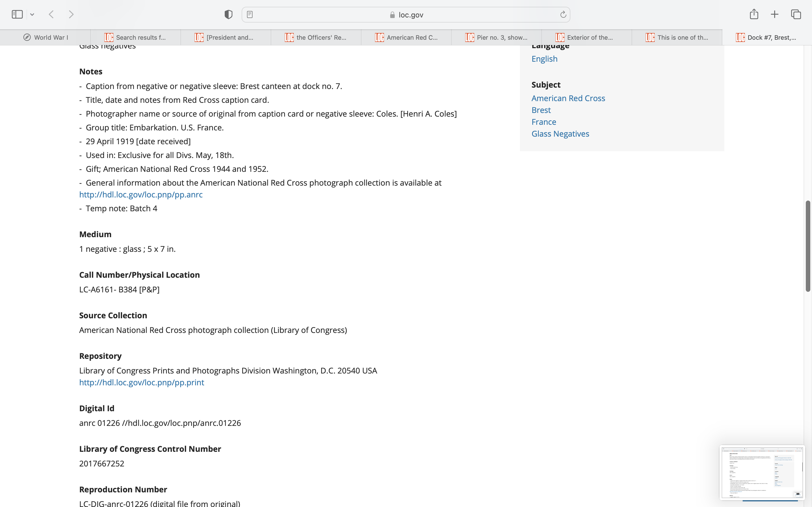Show the tab overview icon

tap(796, 14)
